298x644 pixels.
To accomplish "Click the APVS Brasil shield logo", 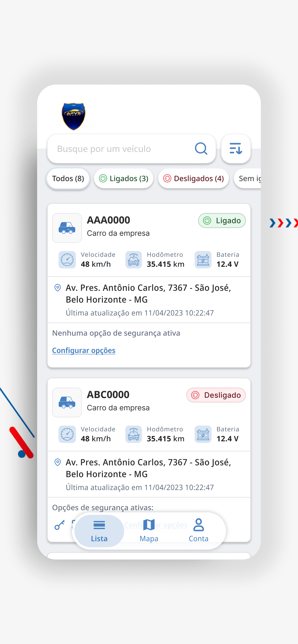I will coord(74,117).
